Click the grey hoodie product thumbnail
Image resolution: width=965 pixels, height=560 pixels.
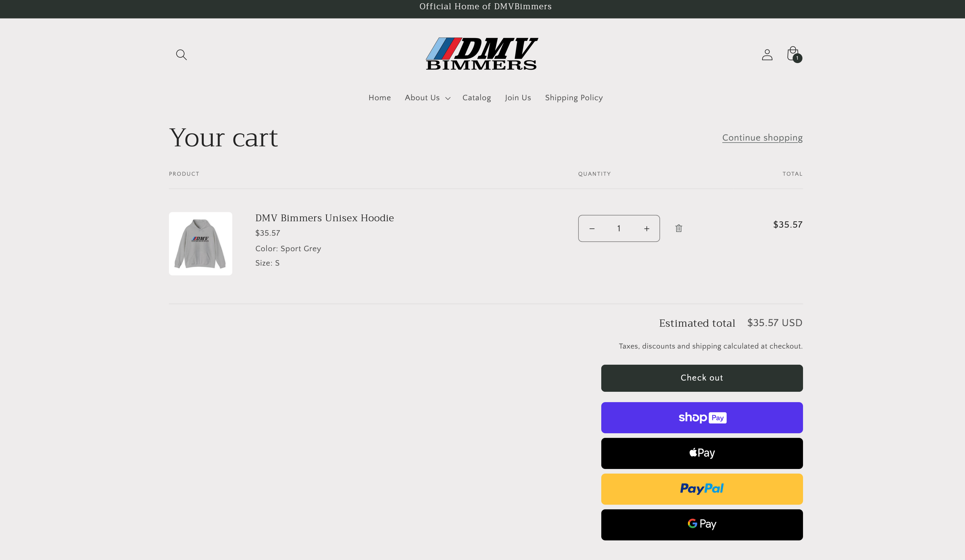point(200,244)
